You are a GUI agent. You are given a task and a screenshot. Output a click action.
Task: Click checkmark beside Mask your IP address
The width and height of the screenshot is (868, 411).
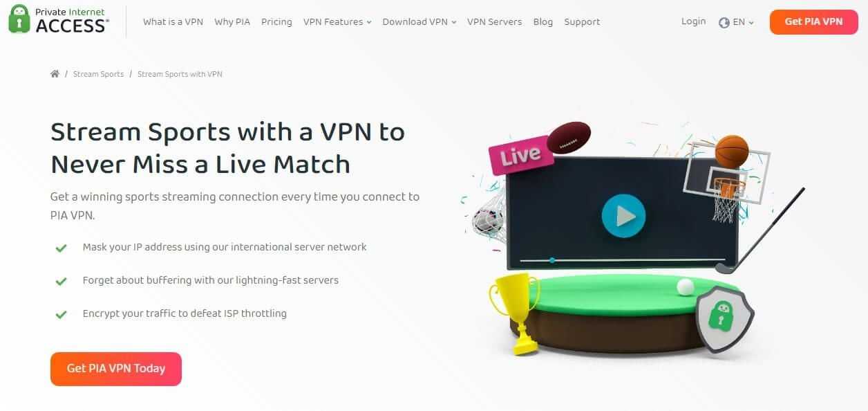point(61,248)
